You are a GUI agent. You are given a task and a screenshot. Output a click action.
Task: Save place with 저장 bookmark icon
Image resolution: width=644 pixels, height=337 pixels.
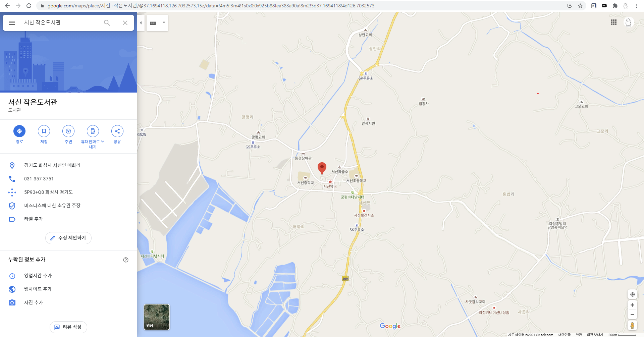pos(44,131)
